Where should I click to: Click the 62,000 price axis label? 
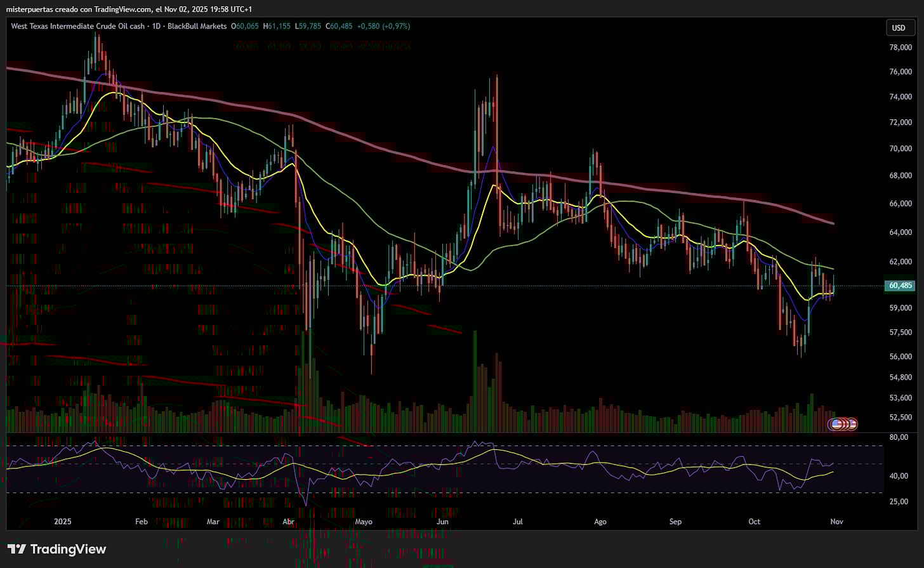coord(901,261)
